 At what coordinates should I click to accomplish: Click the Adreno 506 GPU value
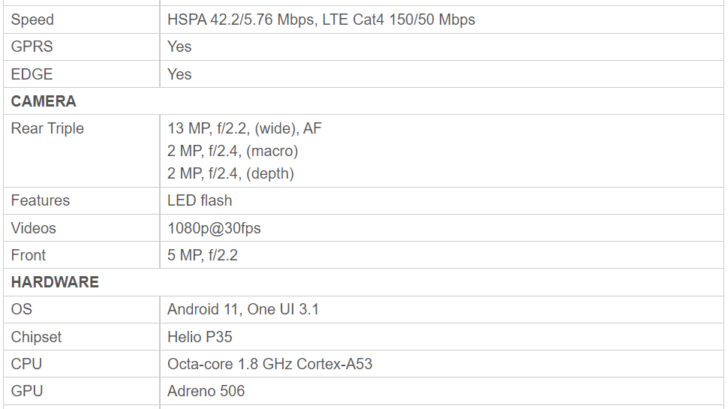(x=206, y=391)
